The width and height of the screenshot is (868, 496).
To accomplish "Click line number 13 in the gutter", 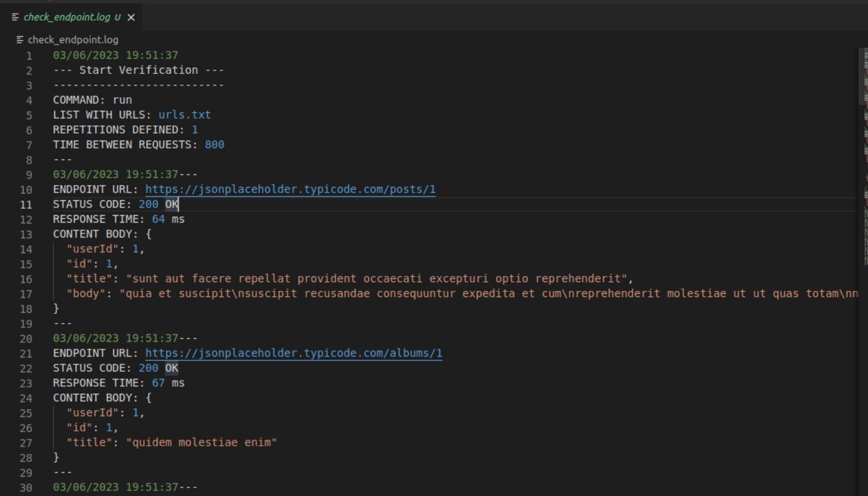I will [x=26, y=235].
